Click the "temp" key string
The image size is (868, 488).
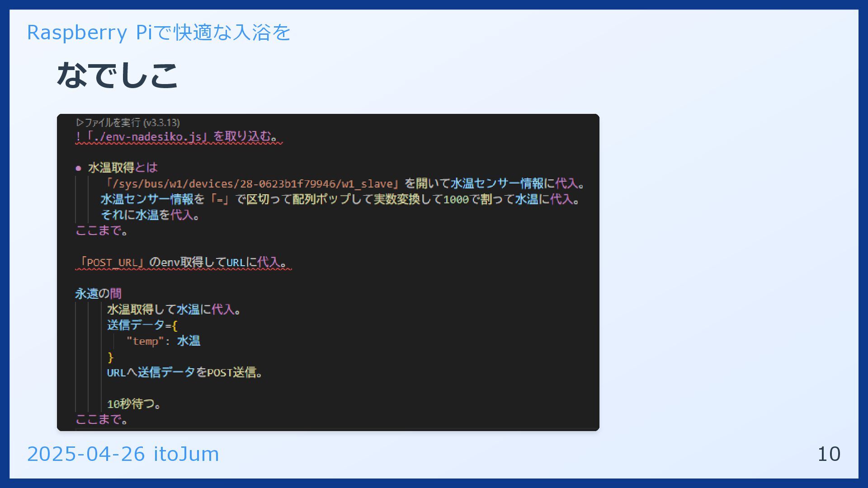pyautogui.click(x=145, y=341)
